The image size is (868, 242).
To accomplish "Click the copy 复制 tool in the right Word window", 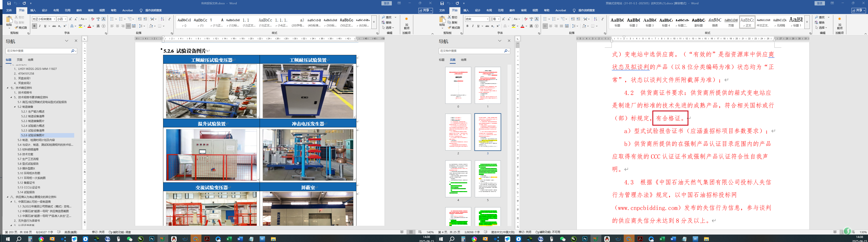I will click(x=452, y=22).
